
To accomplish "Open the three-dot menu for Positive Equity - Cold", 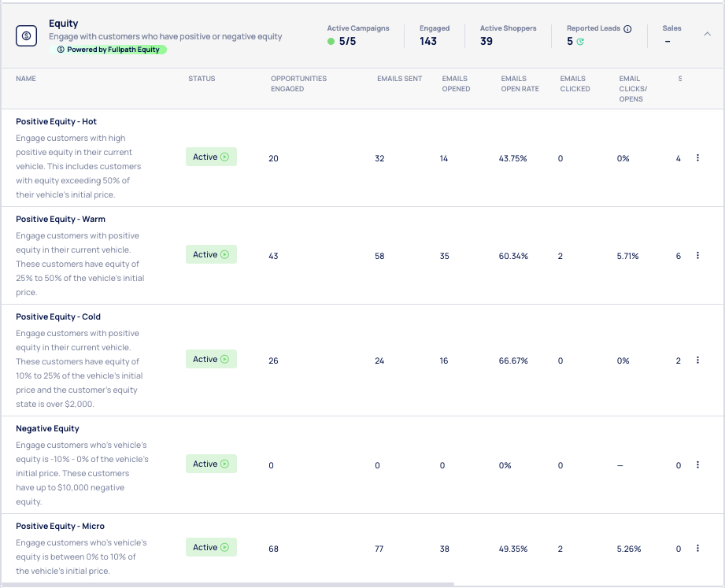I will pos(697,360).
